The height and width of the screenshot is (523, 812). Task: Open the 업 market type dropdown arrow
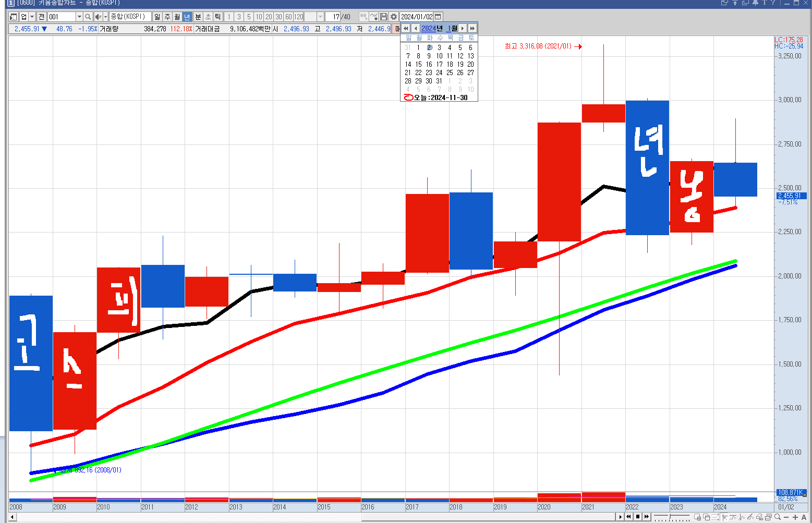click(x=32, y=17)
